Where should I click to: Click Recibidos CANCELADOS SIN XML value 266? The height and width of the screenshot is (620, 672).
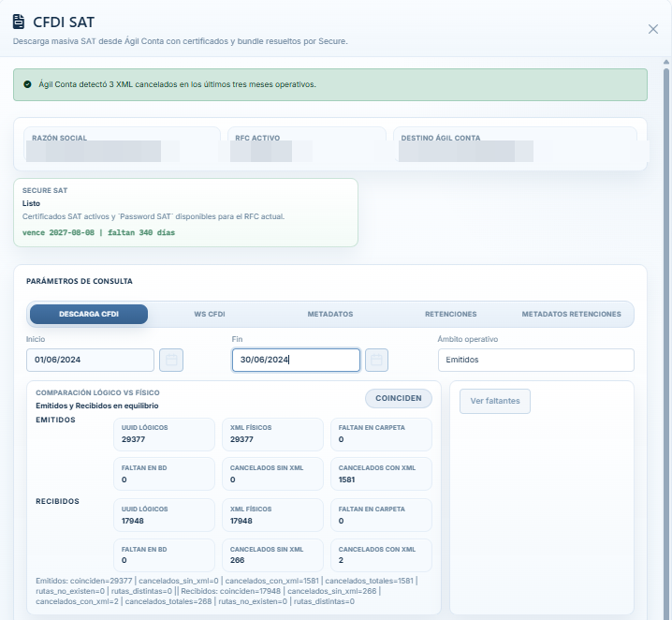click(237, 560)
